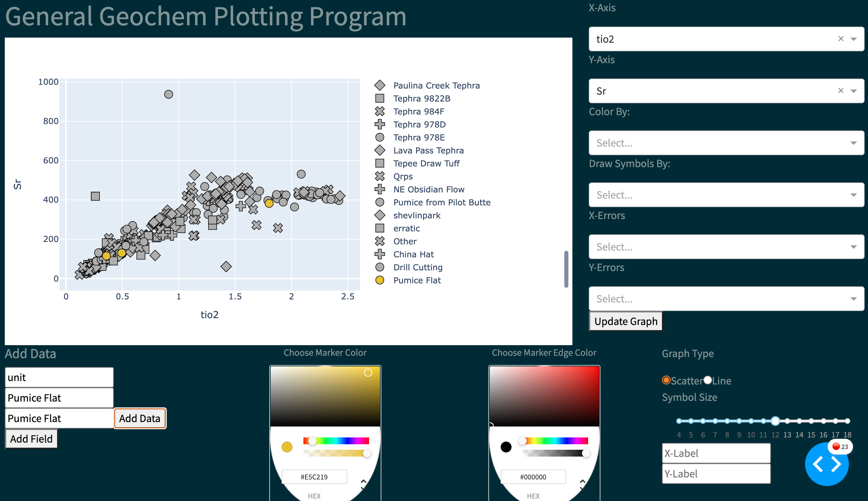Click the yellow marker color preview circle
The height and width of the screenshot is (501, 868).
point(287,447)
